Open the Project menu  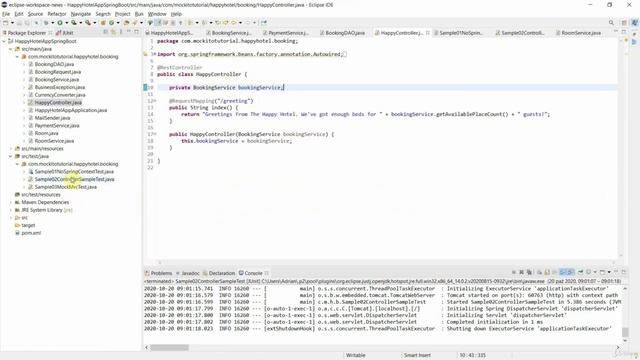[122, 14]
